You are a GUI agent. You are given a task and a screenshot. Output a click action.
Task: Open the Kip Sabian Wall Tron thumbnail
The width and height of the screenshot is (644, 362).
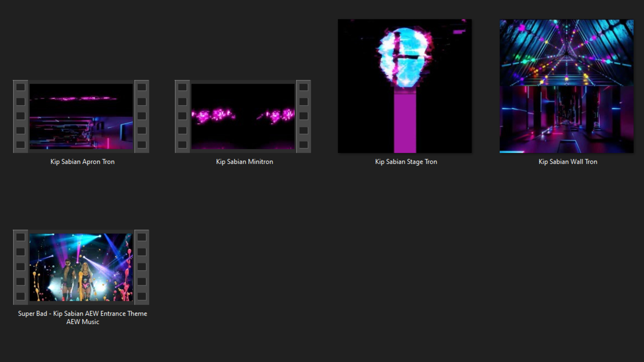[567, 86]
